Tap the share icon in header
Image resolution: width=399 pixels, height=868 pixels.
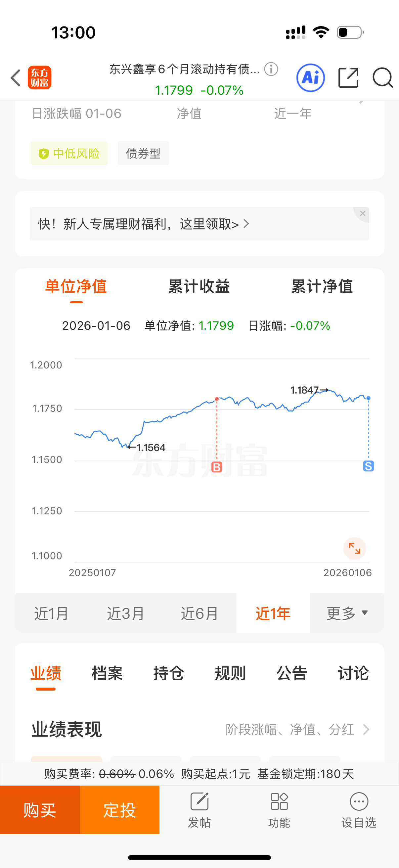(348, 78)
